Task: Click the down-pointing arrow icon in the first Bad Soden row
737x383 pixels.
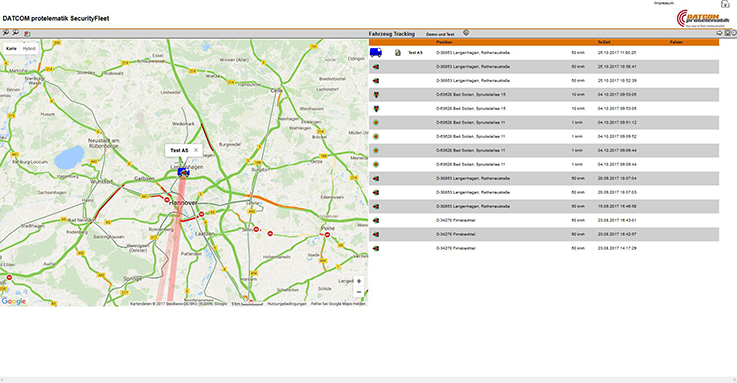Action: coord(376,94)
